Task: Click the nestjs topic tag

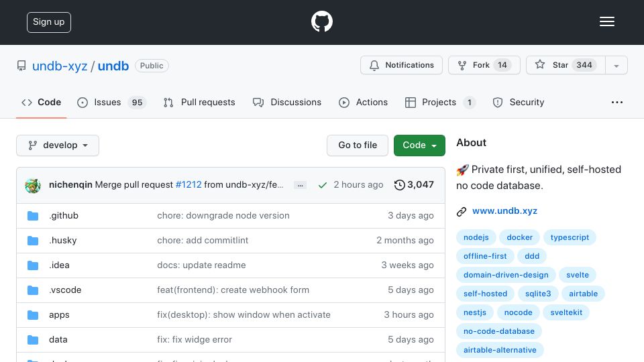Action: [475, 313]
